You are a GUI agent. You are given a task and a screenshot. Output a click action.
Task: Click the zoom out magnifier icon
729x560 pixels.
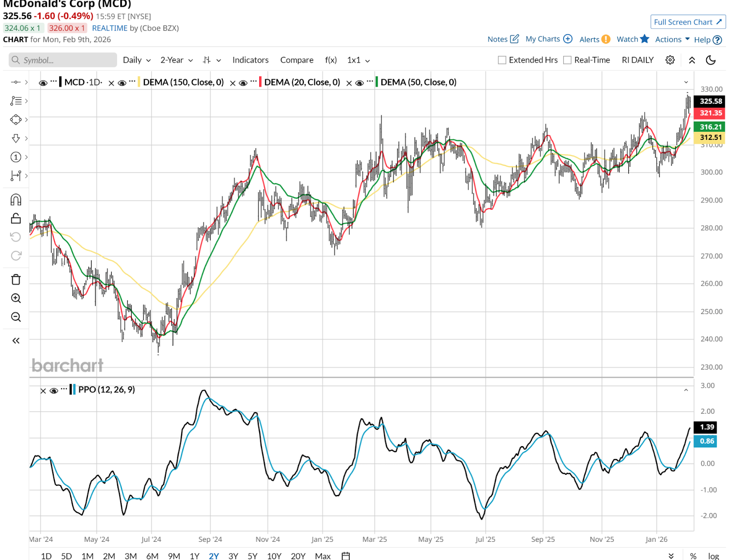(x=16, y=317)
